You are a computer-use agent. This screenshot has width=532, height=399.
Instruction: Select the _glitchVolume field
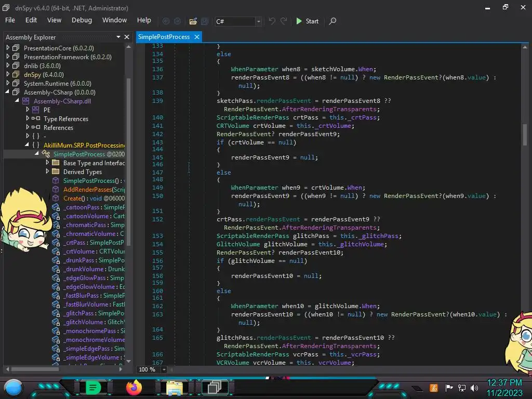[x=94, y=322]
